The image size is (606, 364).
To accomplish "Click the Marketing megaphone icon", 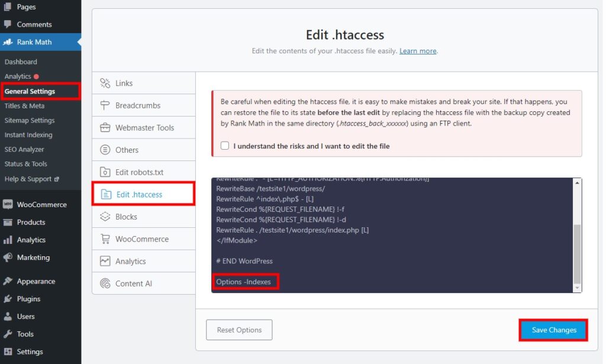I will point(7,257).
